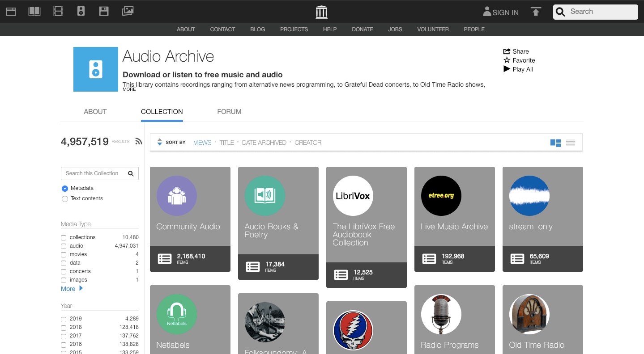This screenshot has height=354, width=644.
Task: Select the Metadata radio button
Action: [65, 189]
